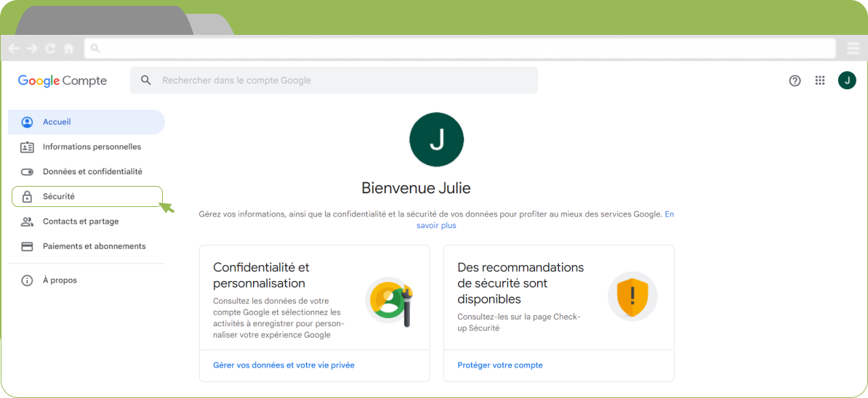
Task: Click the privacy personalization illustration icon
Action: (390, 302)
